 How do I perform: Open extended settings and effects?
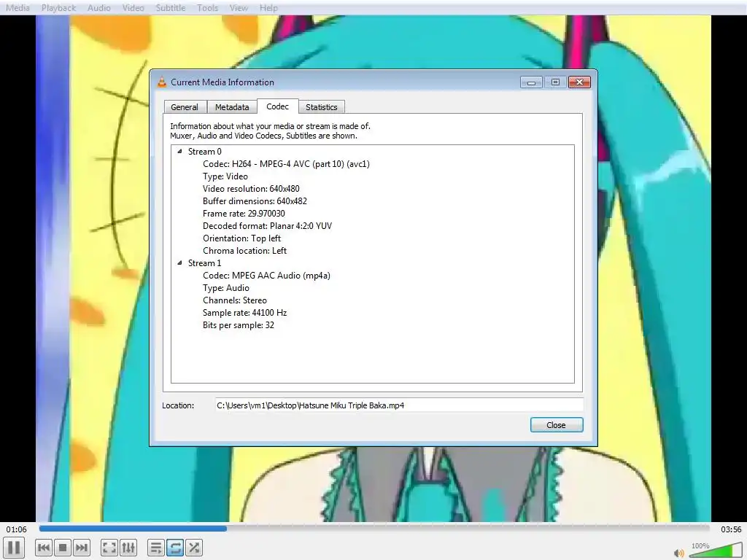tap(128, 548)
